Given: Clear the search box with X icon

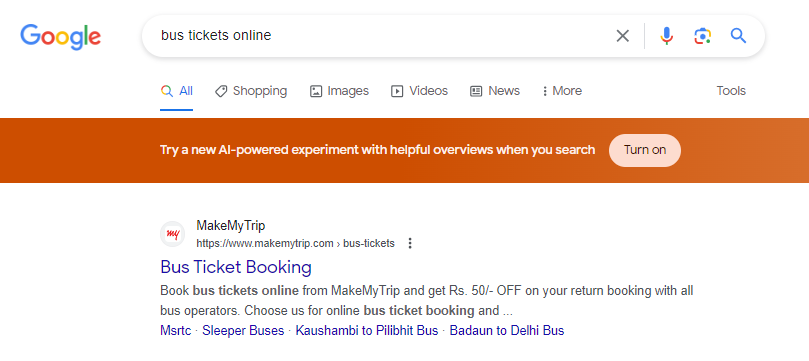Looking at the screenshot, I should (623, 36).
